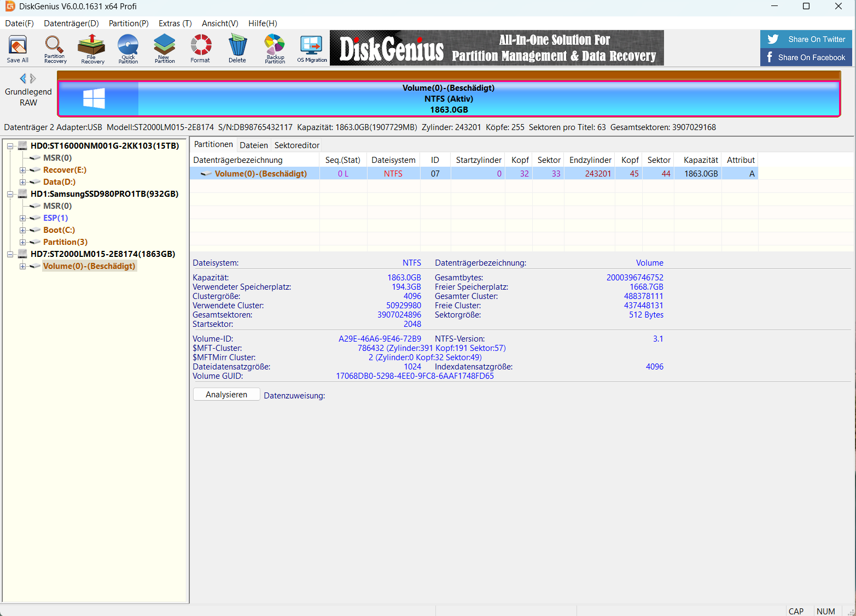Select the Data(D:) tree item
This screenshot has height=616, width=856.
(x=59, y=182)
